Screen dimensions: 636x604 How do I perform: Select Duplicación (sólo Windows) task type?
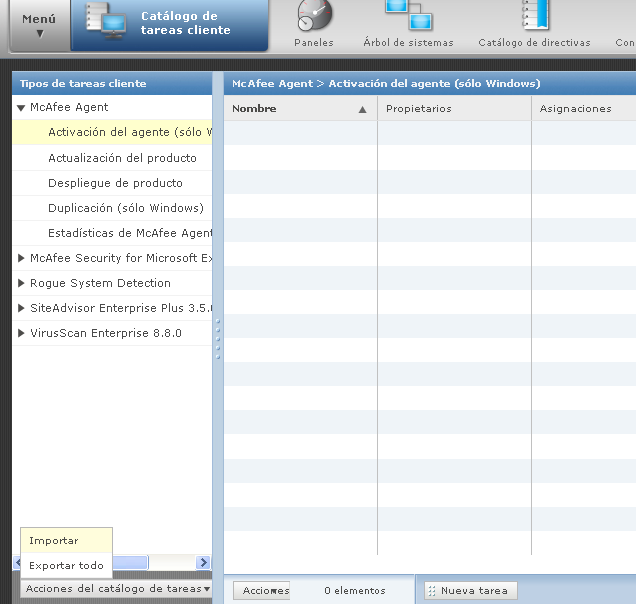pos(112,208)
